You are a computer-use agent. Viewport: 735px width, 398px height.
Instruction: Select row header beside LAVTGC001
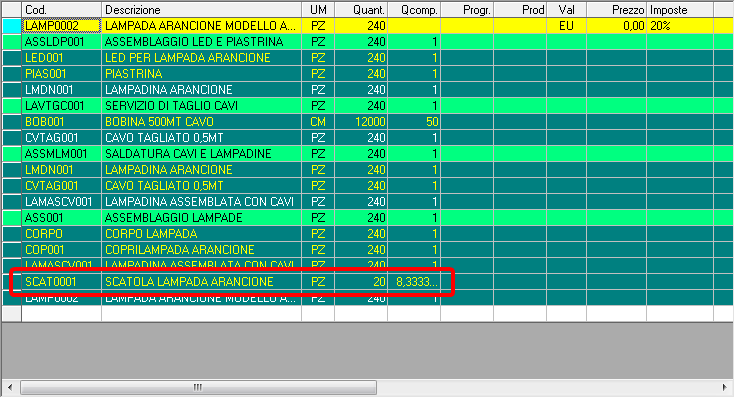[x=12, y=106]
